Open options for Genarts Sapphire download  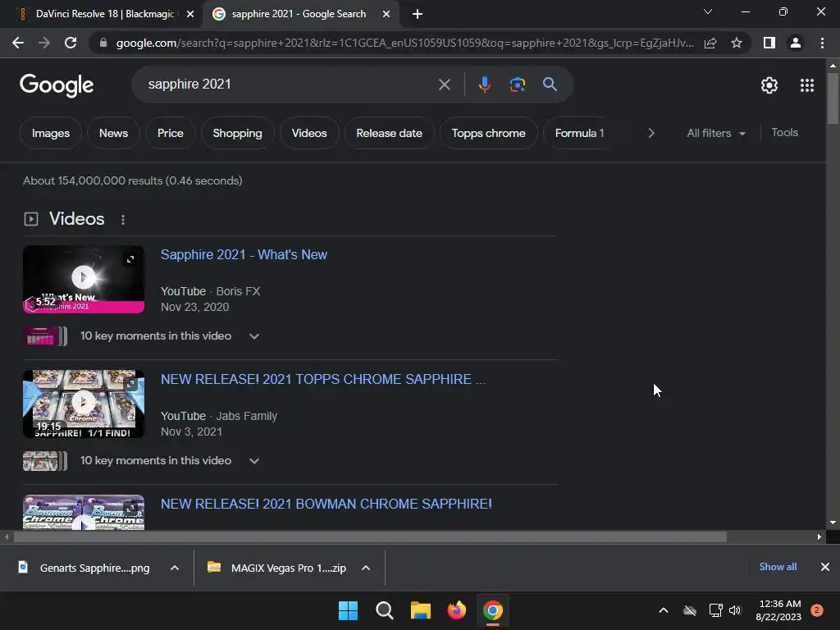click(x=175, y=568)
